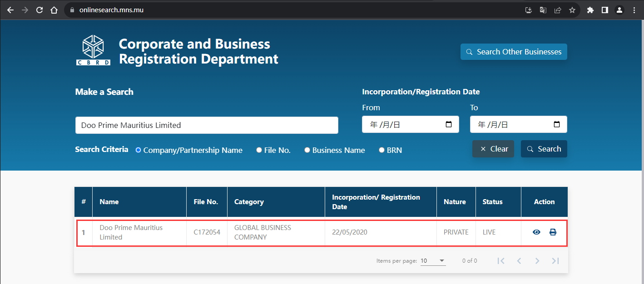This screenshot has height=284, width=644.
Task: Click the PRIVATE nature cell
Action: click(456, 232)
